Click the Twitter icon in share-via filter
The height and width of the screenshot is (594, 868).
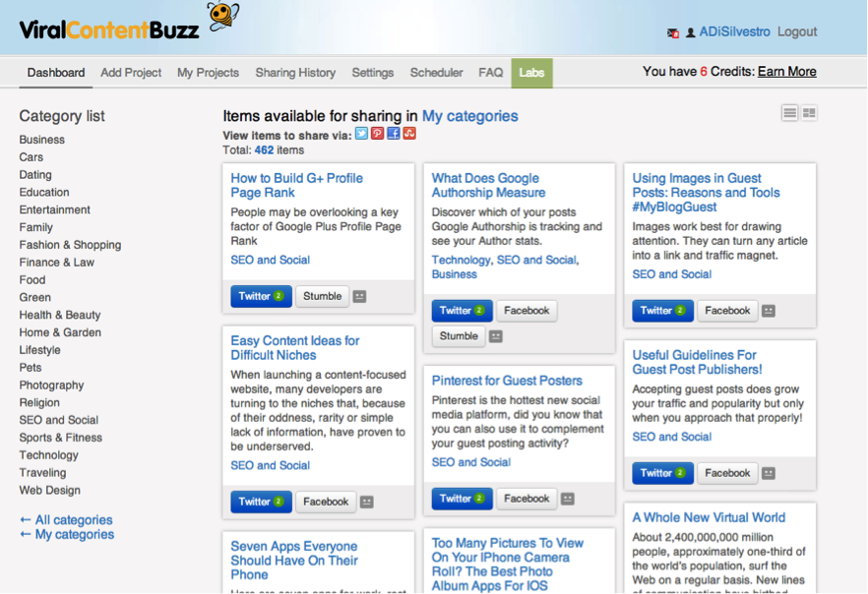click(x=361, y=134)
